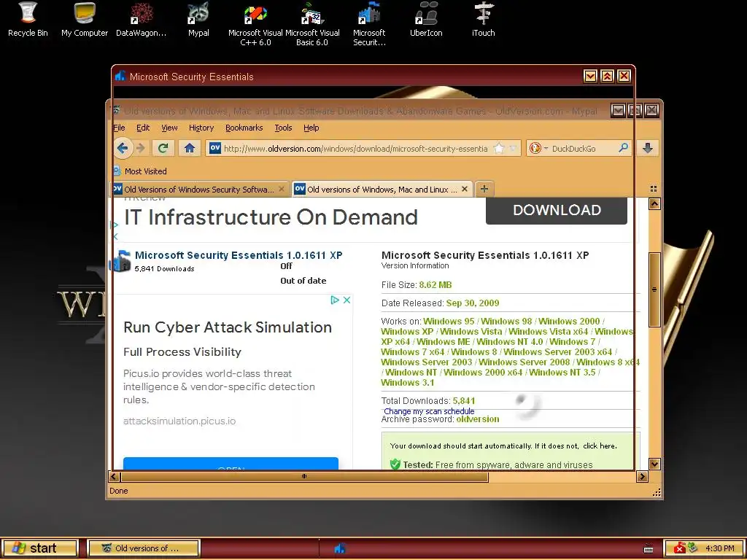The image size is (747, 560).
Task: Open the Edit menu
Action: point(143,128)
